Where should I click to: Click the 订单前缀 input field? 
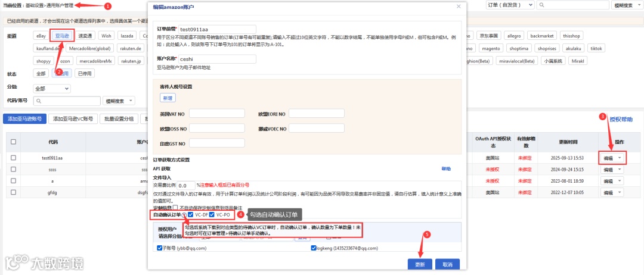[217, 29]
